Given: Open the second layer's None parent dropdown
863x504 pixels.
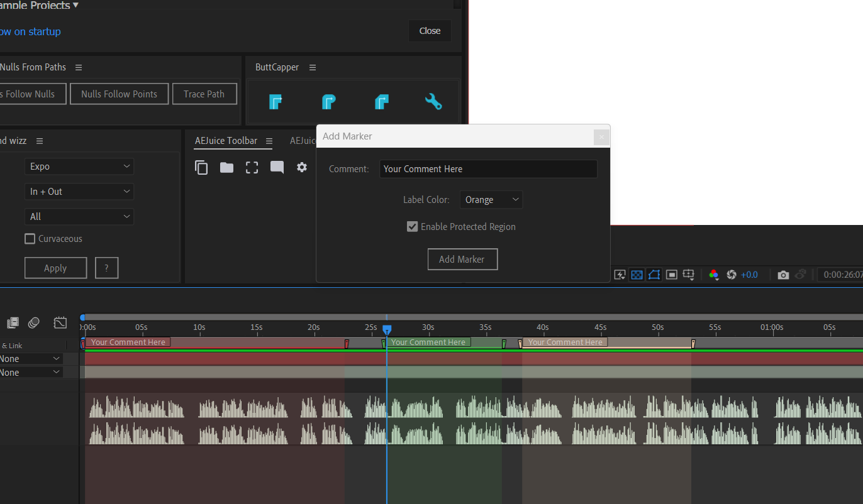Looking at the screenshot, I should [31, 373].
